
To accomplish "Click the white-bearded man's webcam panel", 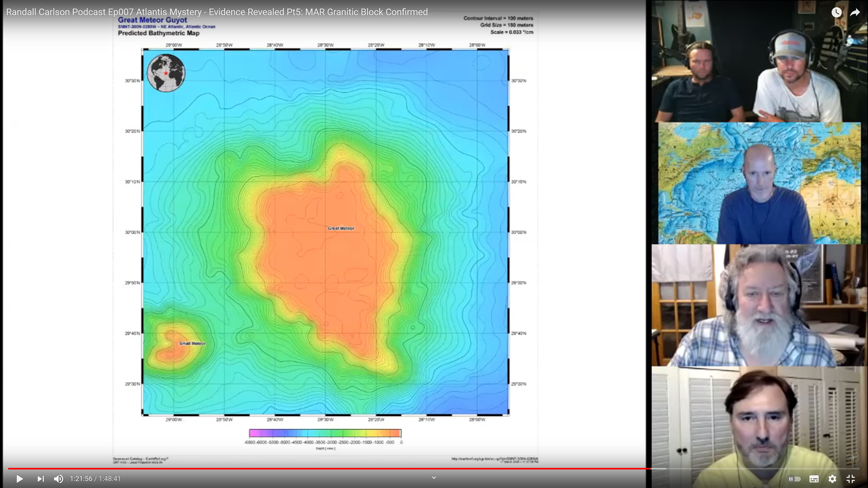I will tap(758, 305).
